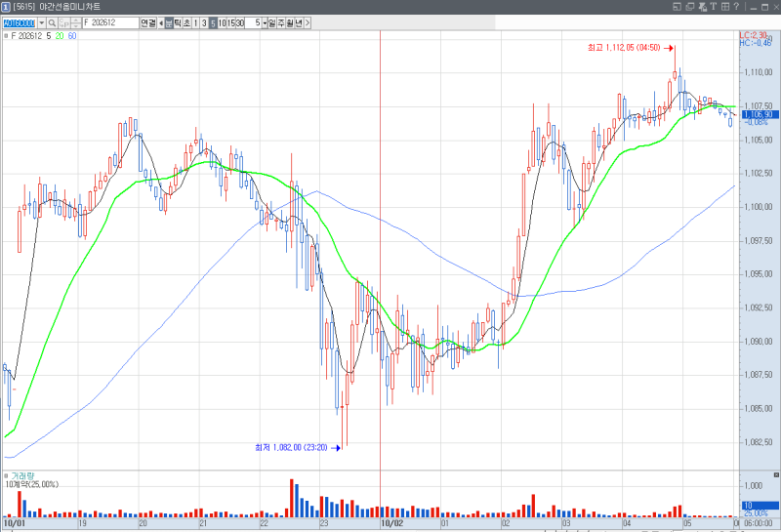Click the C/P toggle icon in toolbar
This screenshot has height=532, width=781.
click(x=63, y=22)
